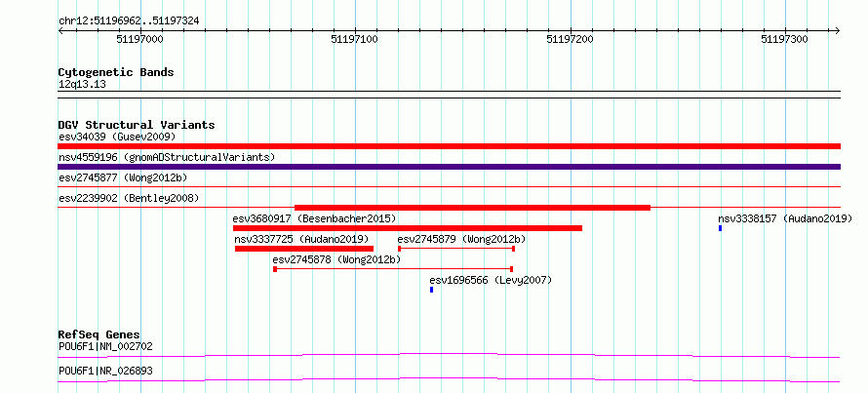Click the left arrow end of the ruler
Viewport: 868px width, 393px height.
click(x=60, y=30)
